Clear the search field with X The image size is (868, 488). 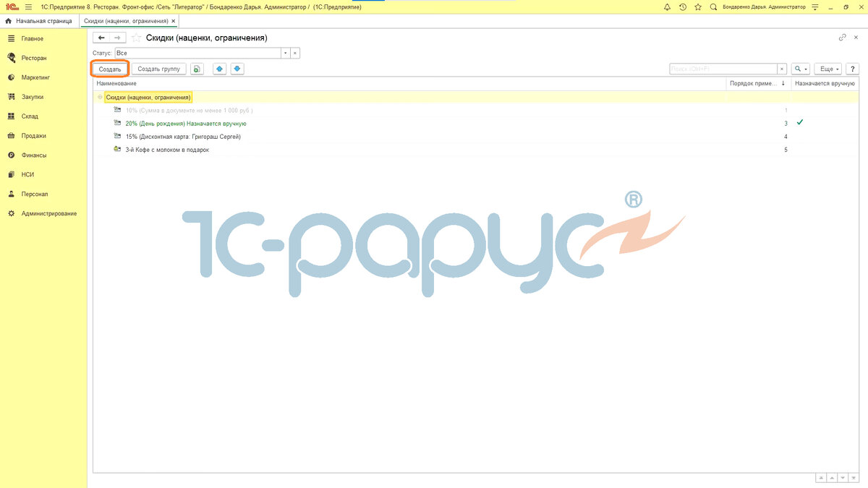pyautogui.click(x=781, y=69)
